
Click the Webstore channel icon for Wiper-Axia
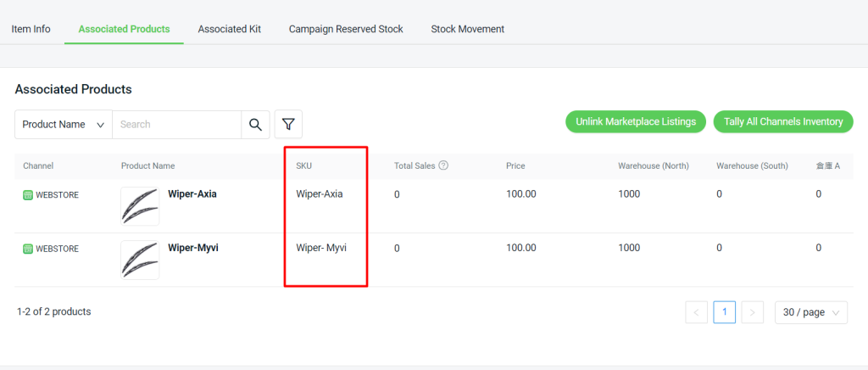(x=28, y=195)
